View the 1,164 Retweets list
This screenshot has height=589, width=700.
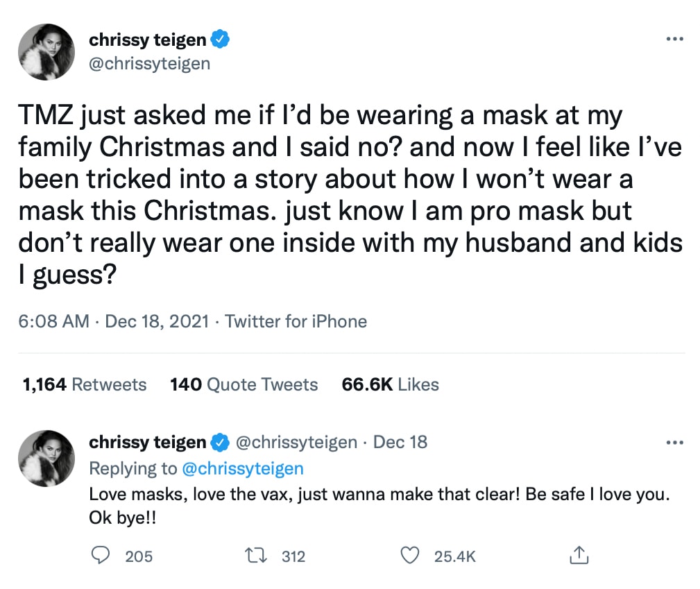click(x=84, y=384)
